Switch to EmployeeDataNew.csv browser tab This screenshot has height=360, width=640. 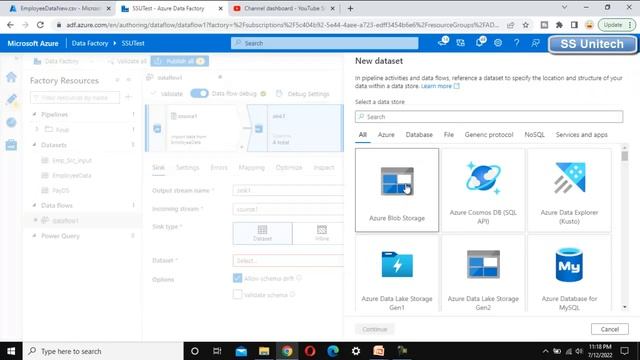(59, 8)
